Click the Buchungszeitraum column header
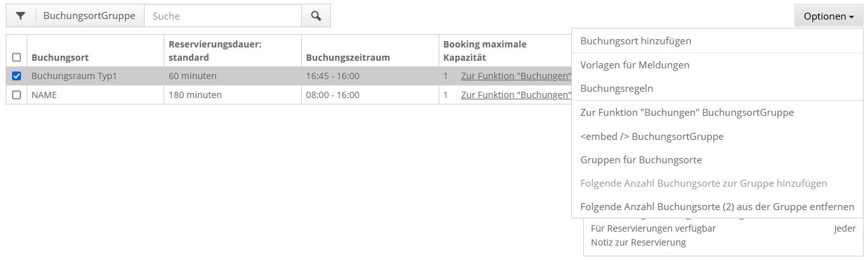Image resolution: width=868 pixels, height=262 pixels. pyautogui.click(x=347, y=58)
